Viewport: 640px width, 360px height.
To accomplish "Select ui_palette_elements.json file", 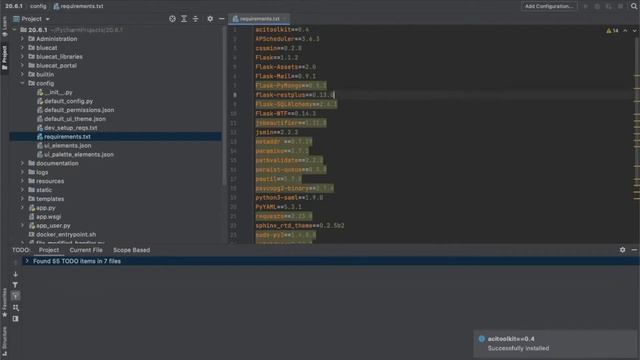I will [75, 155].
